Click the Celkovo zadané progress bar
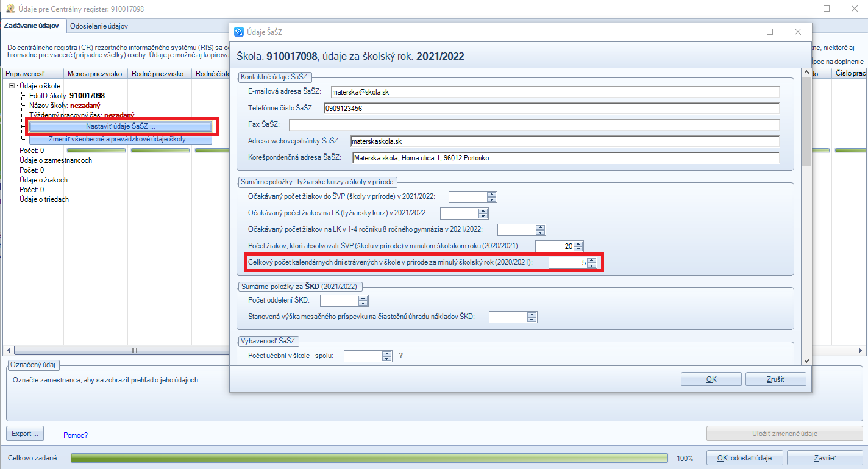868x469 pixels. pos(369,458)
